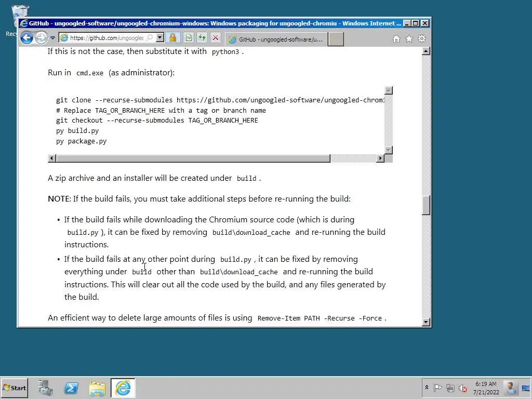Screen dimensions: 532x399
Task: Click the muted volume tray icon
Action: (x=463, y=388)
